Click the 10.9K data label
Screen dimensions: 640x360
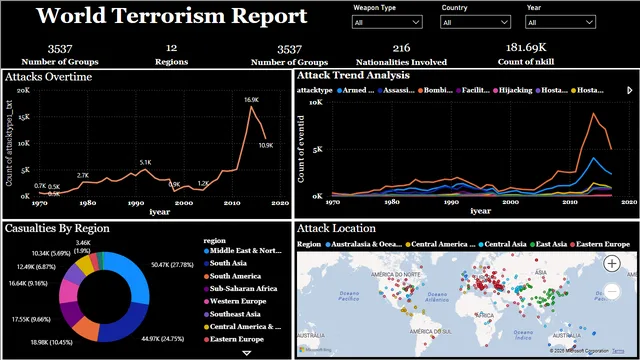pyautogui.click(x=266, y=145)
